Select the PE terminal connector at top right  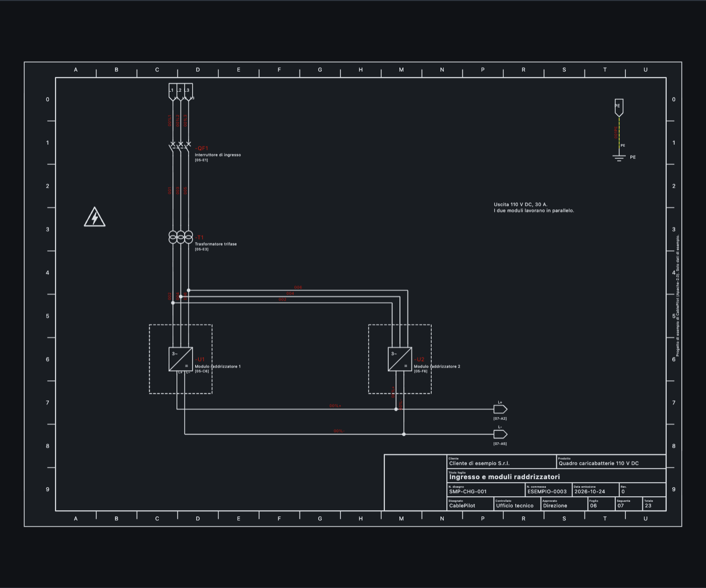(619, 107)
